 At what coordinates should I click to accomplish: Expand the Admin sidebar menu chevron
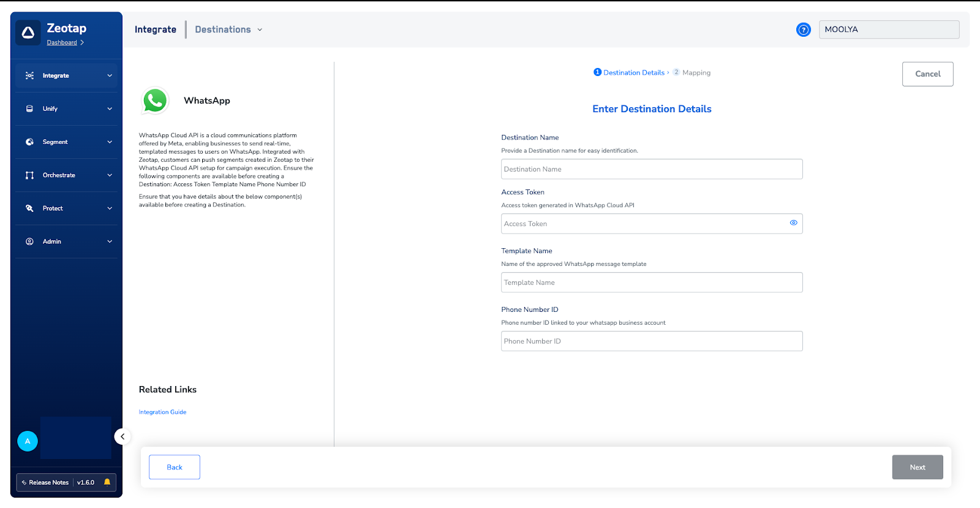[110, 241]
